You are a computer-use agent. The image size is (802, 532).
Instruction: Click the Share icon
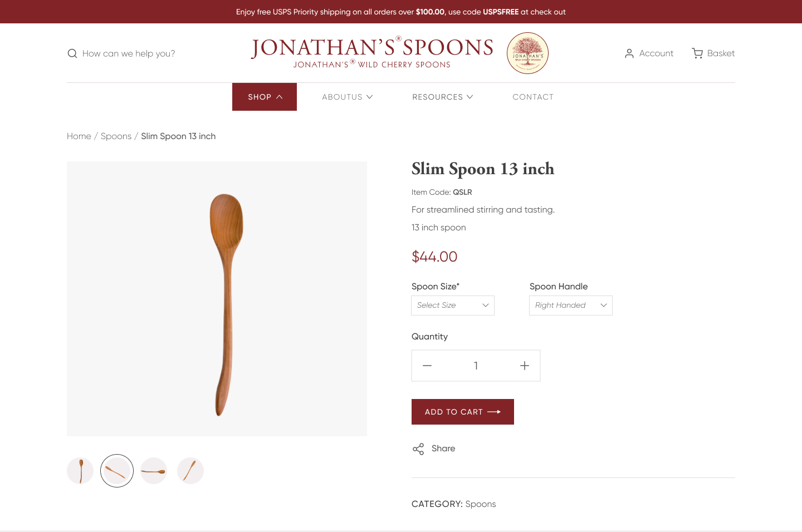click(418, 449)
